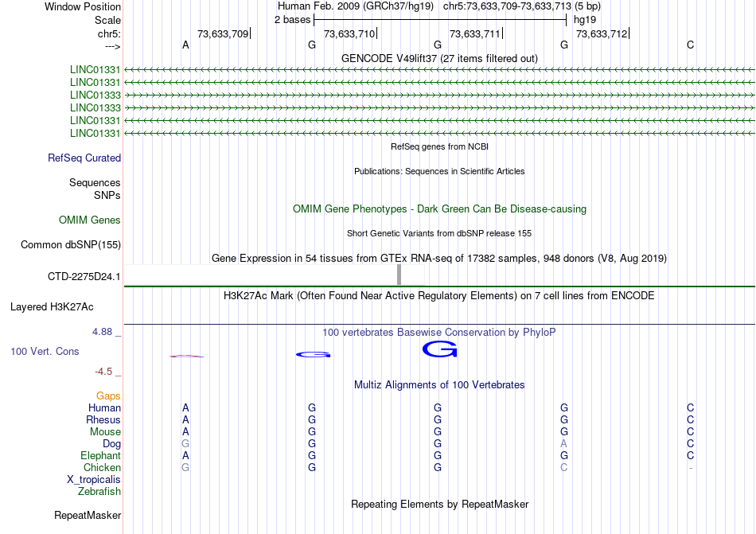
Task: Click Publications: Sequences in Scientific Articles title
Action: 439,171
